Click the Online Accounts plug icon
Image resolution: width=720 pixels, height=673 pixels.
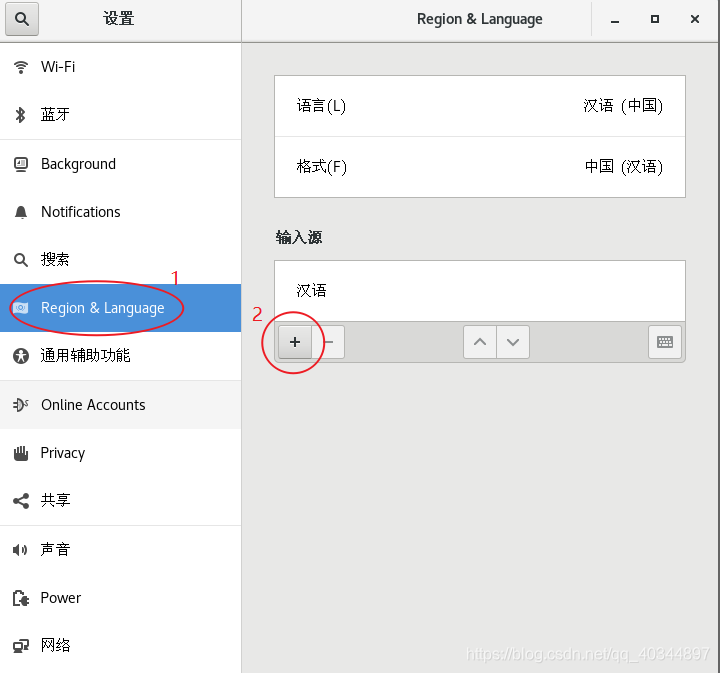click(21, 404)
